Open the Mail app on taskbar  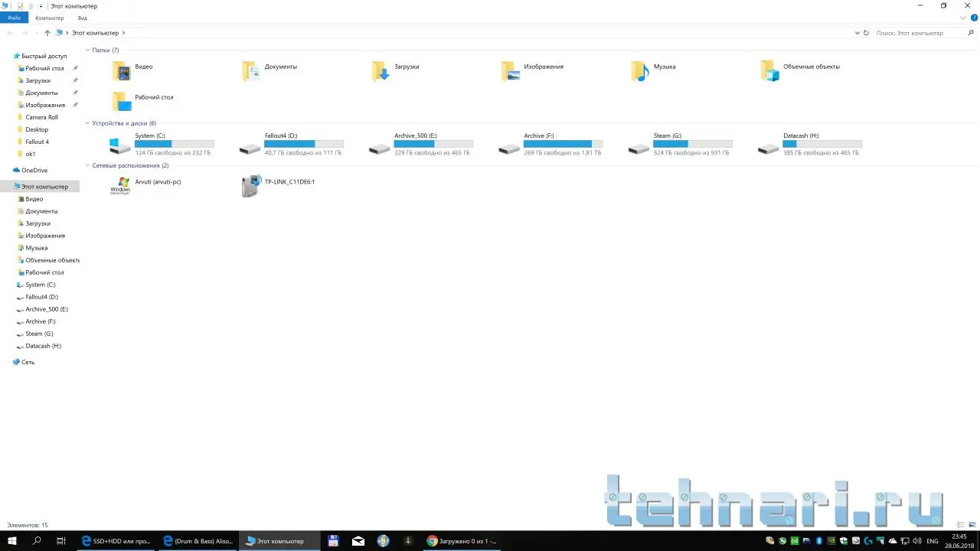pos(358,541)
